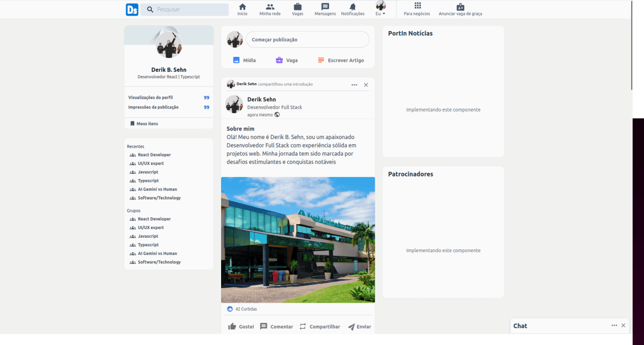
Task: Open the Início home icon
Action: click(x=243, y=7)
